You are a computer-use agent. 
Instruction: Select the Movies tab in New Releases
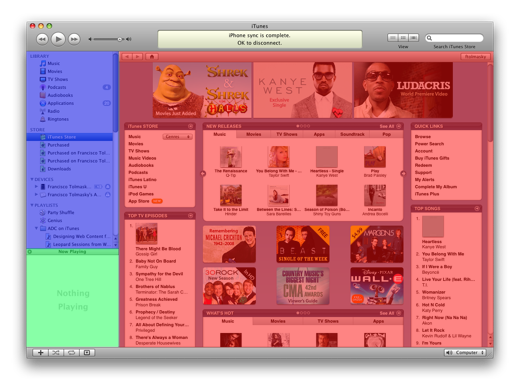click(x=254, y=134)
